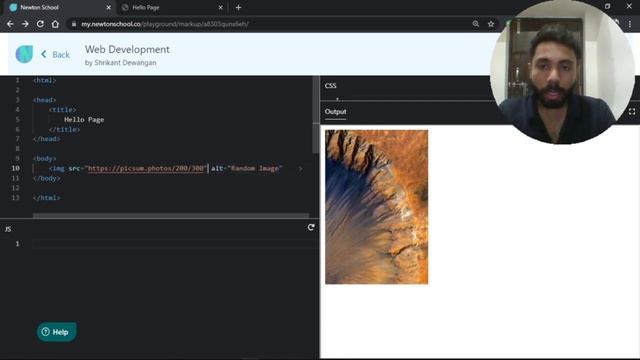
Task: Open the Help button
Action: (x=56, y=332)
